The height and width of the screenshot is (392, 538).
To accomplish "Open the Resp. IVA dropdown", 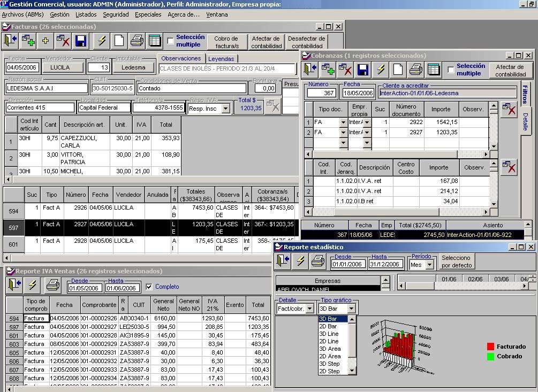I will point(225,109).
